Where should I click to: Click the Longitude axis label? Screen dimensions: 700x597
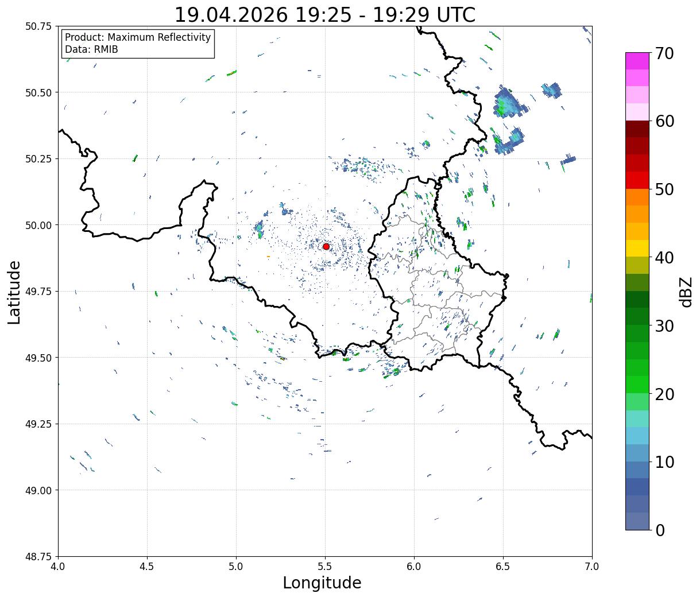pos(322,583)
